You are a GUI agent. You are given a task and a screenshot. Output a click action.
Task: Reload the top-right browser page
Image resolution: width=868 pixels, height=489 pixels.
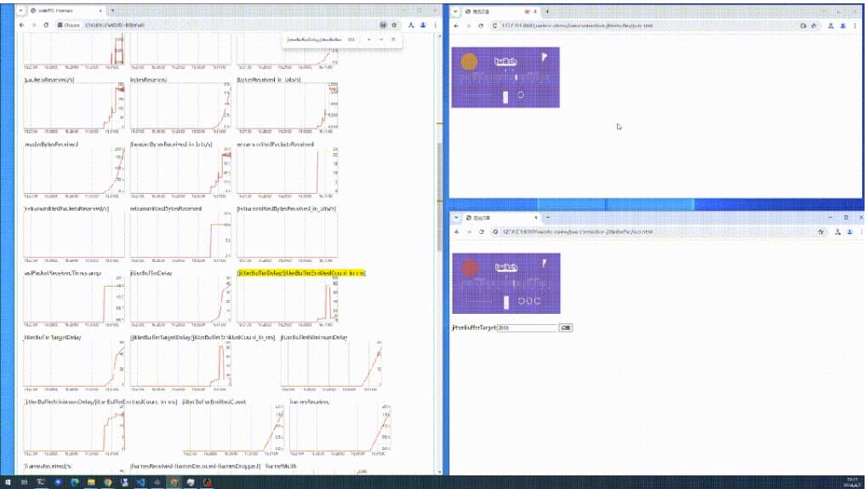click(x=482, y=26)
